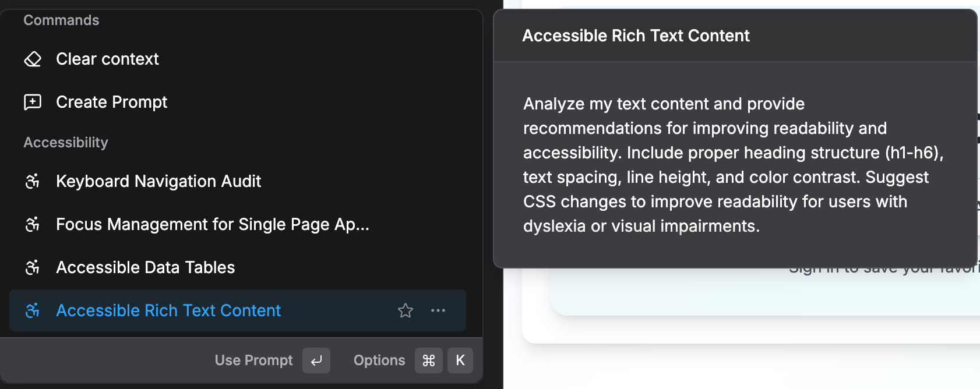Click the accessibility icon beside Keyboard Navigation Audit
Viewport: 980px width, 389px height.
click(33, 182)
